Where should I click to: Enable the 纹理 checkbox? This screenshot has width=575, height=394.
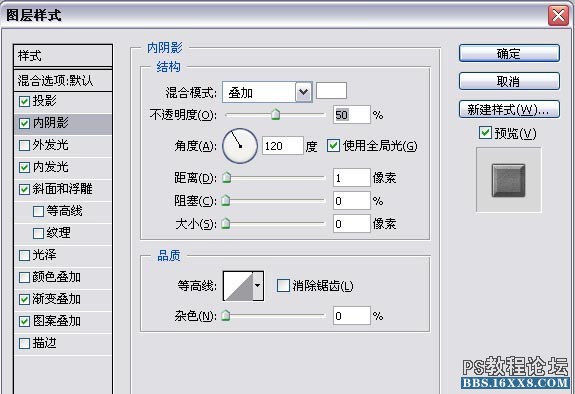tap(38, 233)
